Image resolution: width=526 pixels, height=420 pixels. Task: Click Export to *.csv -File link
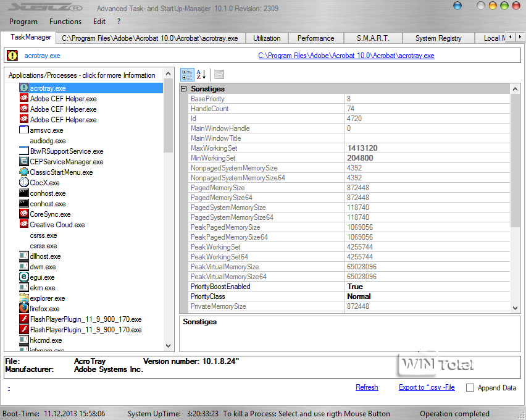(427, 387)
